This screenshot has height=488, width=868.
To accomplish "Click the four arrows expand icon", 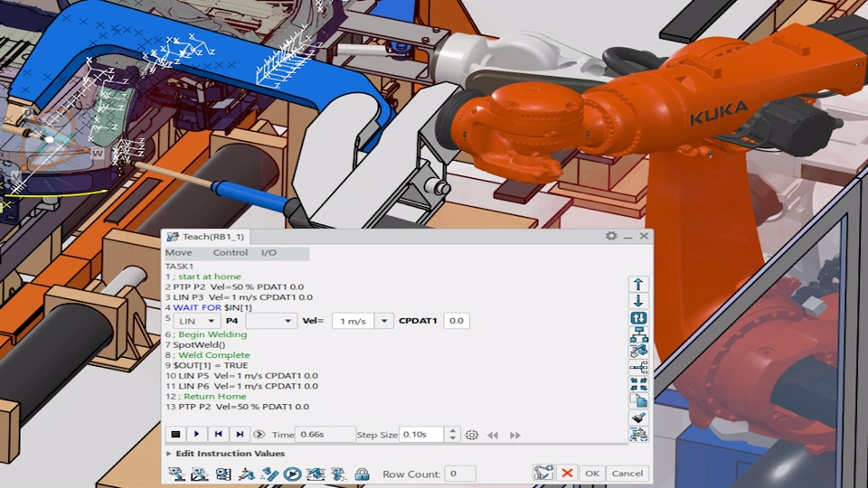I will pyautogui.click(x=638, y=384).
